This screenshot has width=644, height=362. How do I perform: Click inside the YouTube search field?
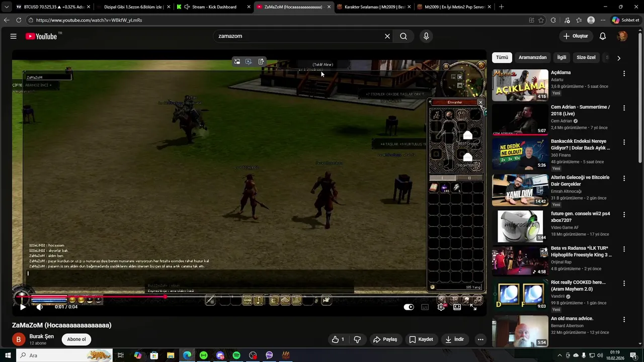(x=299, y=36)
